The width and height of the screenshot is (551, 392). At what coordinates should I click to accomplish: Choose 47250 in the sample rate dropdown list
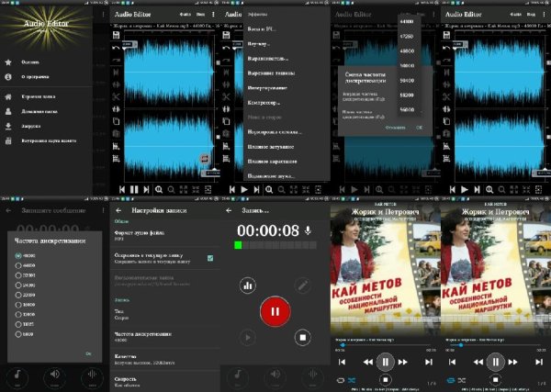point(407,36)
